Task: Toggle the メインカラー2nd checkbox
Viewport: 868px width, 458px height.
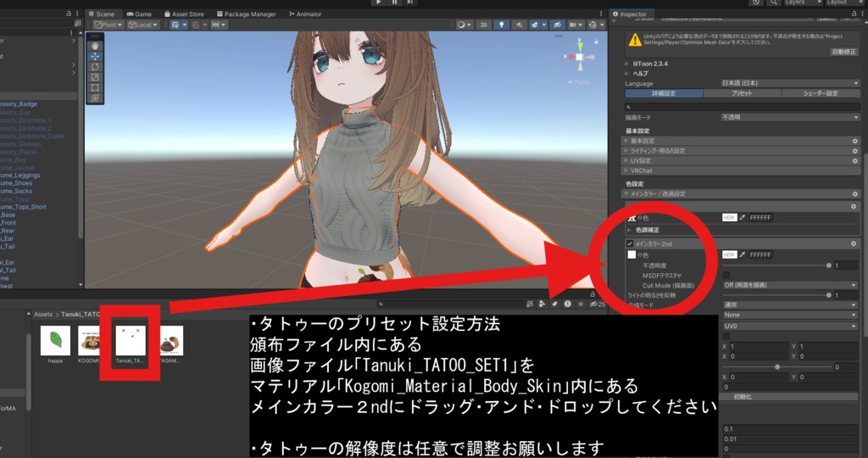Action: pos(630,243)
